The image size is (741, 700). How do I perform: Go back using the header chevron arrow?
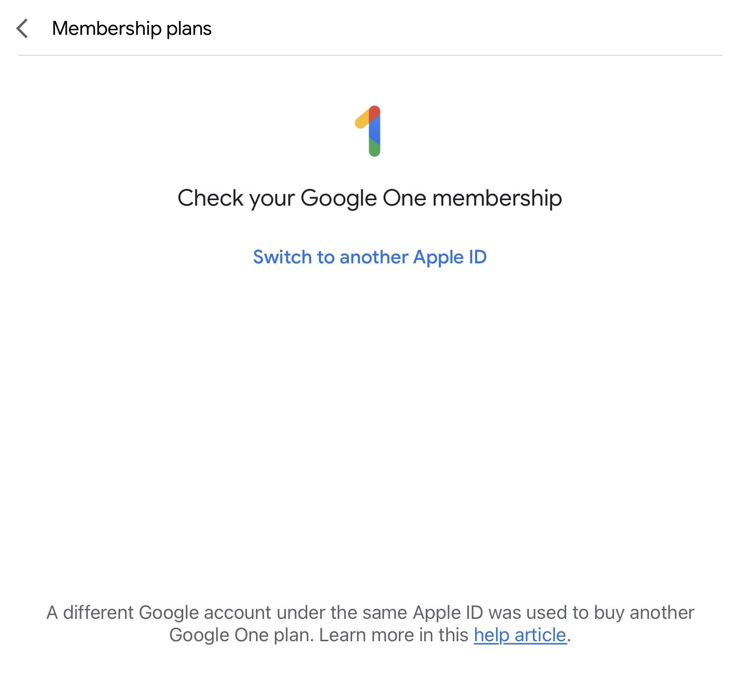22,29
